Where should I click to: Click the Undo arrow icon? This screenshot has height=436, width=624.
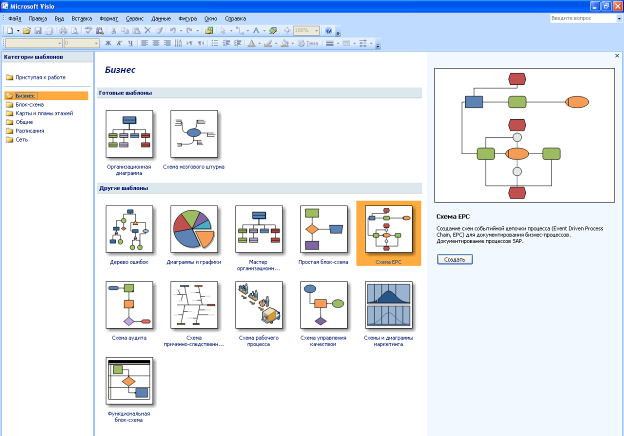point(173,31)
